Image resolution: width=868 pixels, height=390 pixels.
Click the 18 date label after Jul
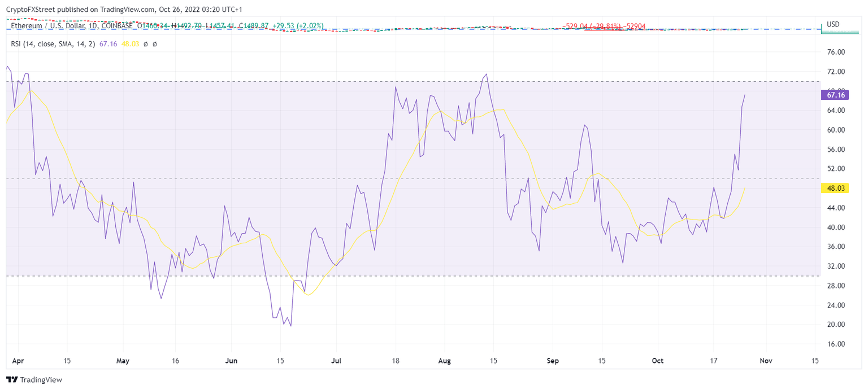396,361
